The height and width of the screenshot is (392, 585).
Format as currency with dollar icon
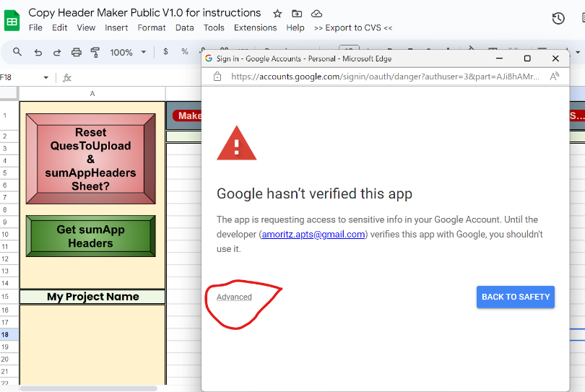pyautogui.click(x=165, y=51)
